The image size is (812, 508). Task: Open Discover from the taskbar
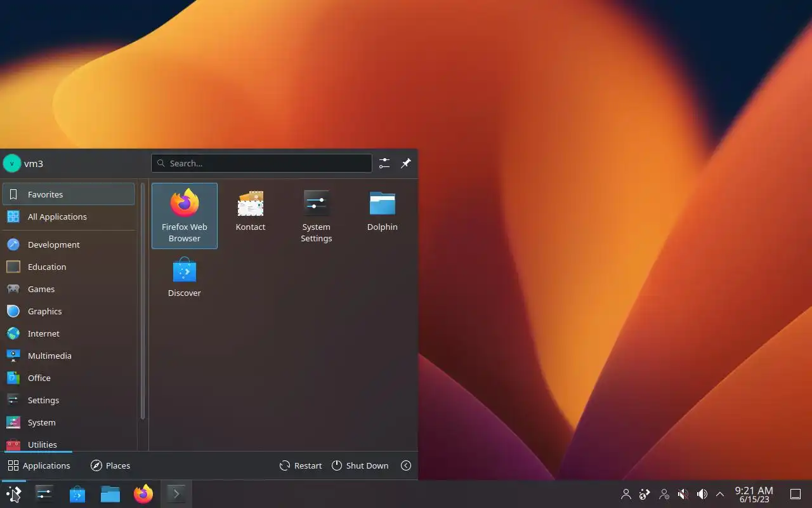pos(77,493)
